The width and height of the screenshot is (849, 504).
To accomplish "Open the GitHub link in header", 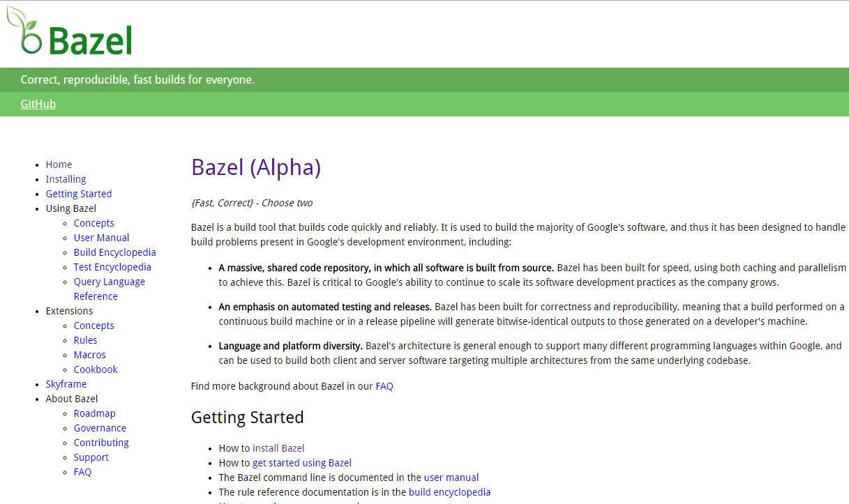I will (38, 104).
